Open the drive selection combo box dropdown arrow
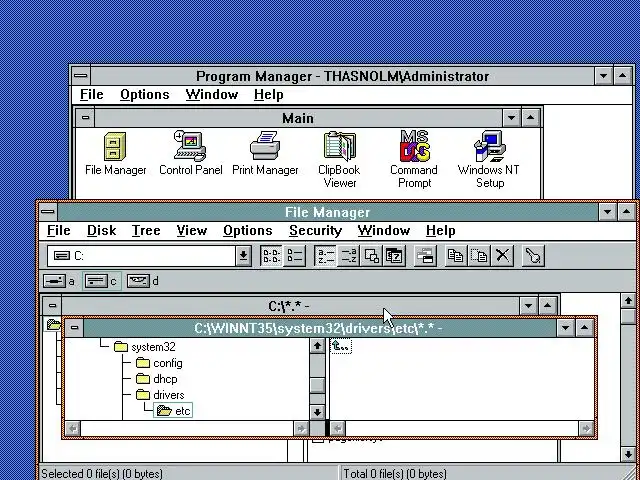This screenshot has width=640, height=480. click(x=243, y=256)
